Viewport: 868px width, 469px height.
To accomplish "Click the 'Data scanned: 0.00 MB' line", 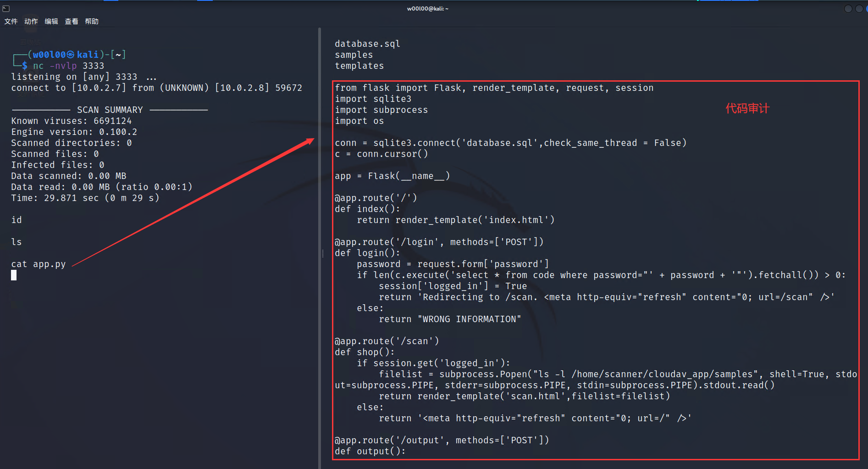I will click(x=68, y=176).
